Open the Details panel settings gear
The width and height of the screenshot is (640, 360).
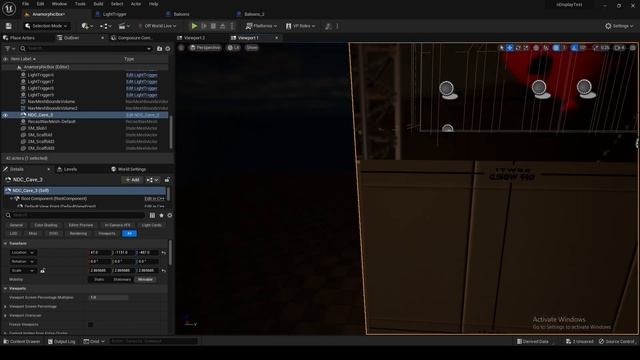(x=169, y=215)
